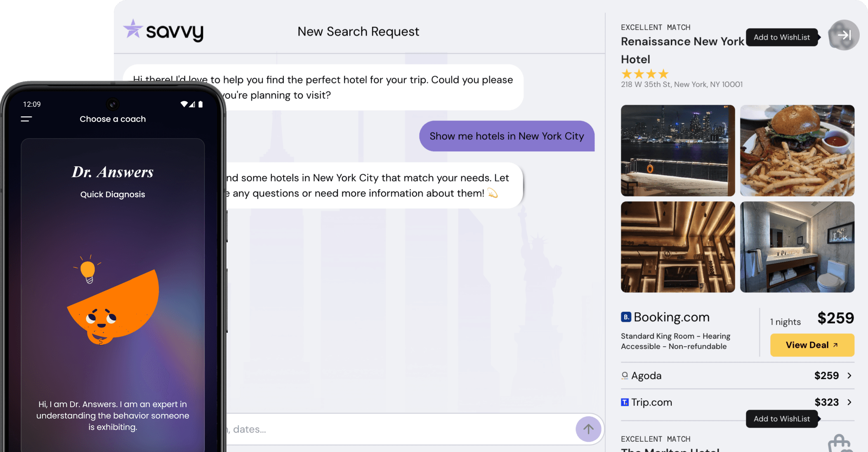The height and width of the screenshot is (452, 868).
Task: Click the Trip.com logo icon
Action: pyautogui.click(x=624, y=402)
